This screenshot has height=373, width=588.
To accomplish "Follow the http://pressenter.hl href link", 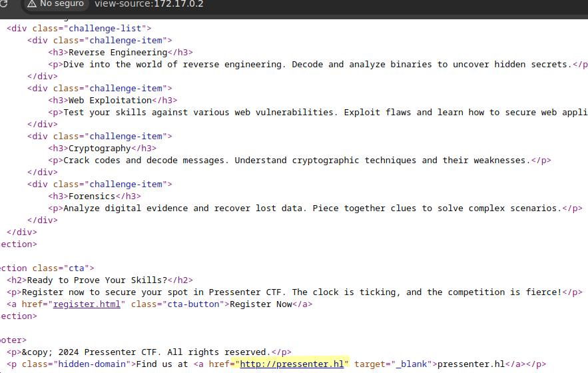I will pyautogui.click(x=292, y=364).
